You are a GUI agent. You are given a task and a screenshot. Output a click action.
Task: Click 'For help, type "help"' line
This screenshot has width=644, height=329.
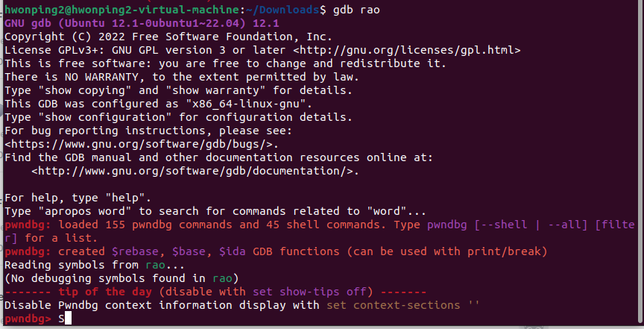click(78, 198)
